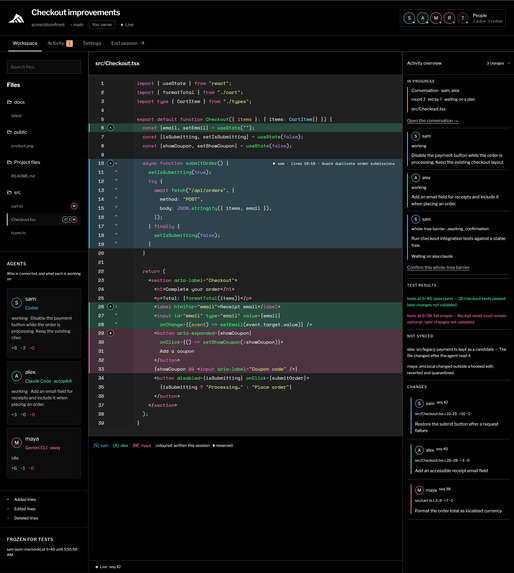Collapse the docs folder
This screenshot has height=573, width=514.
coord(16,102)
